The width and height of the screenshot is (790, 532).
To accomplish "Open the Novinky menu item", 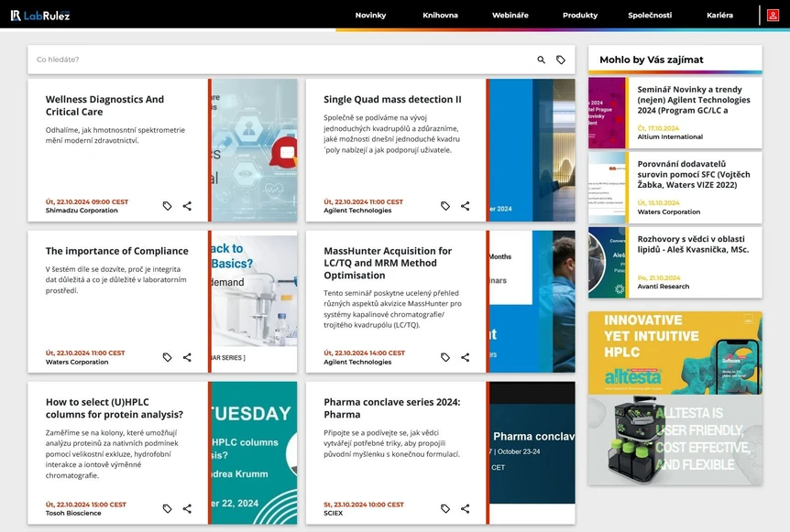I will click(x=371, y=16).
